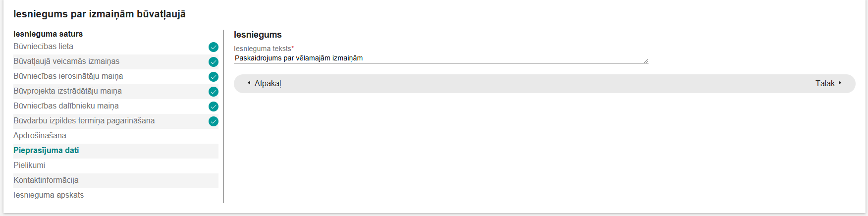Navigate to Būvniecības dalībnieku maiņa
Viewport: 868px width, 216px height.
(x=66, y=106)
